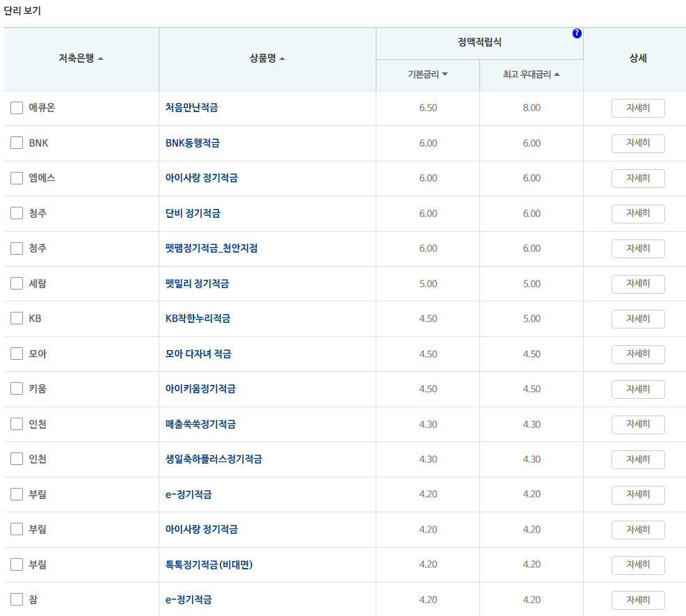
Task: Click 자세히 button for 부림 아이사랑 정기적금
Action: 638,529
